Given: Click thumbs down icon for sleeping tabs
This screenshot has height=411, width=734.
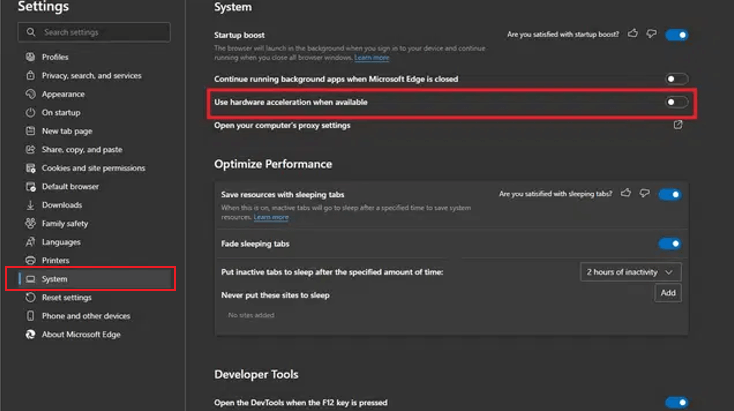Looking at the screenshot, I should tap(644, 193).
